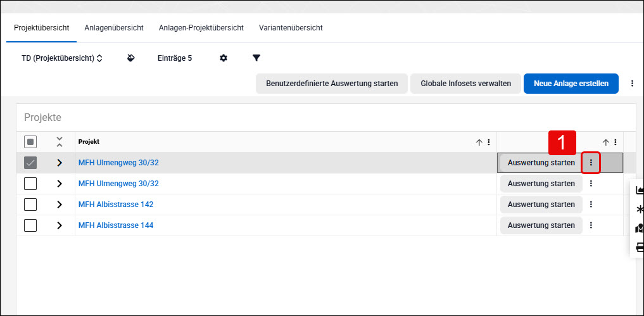Image resolution: width=644 pixels, height=316 pixels.
Task: Click the Projekte table title
Action: click(42, 118)
